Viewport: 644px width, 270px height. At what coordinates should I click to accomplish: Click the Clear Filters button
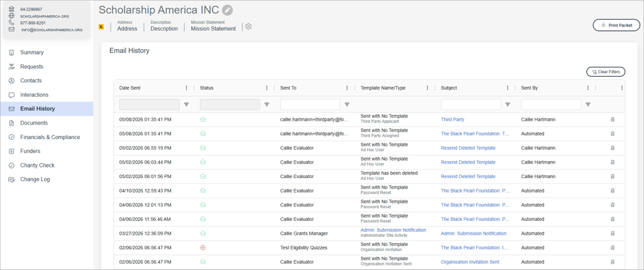[606, 72]
